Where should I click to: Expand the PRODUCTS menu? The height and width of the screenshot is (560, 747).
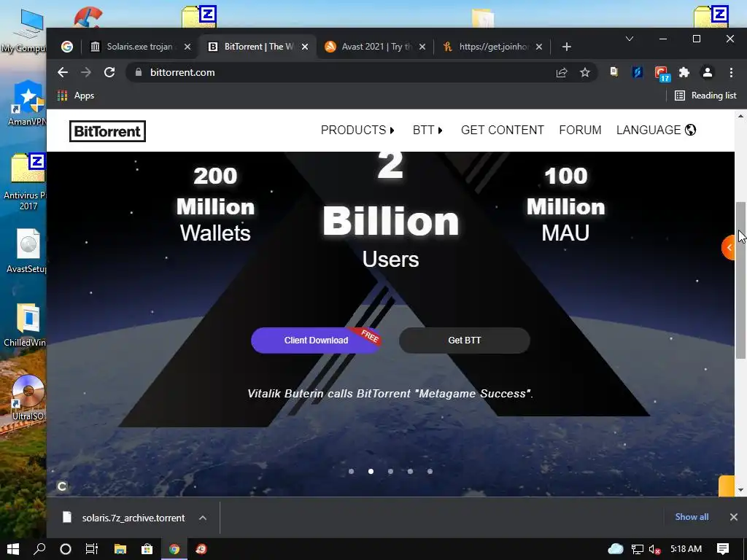pos(357,130)
